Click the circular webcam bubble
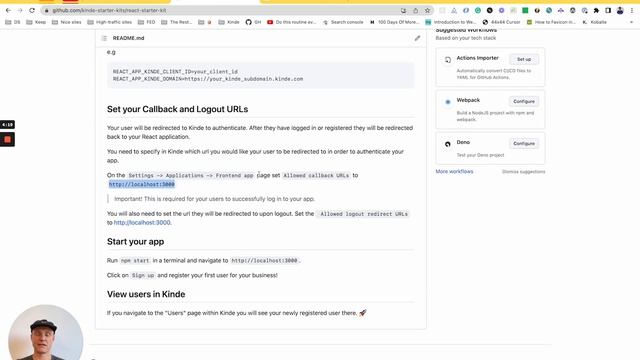Screen dimensions: 640x360 45,333
